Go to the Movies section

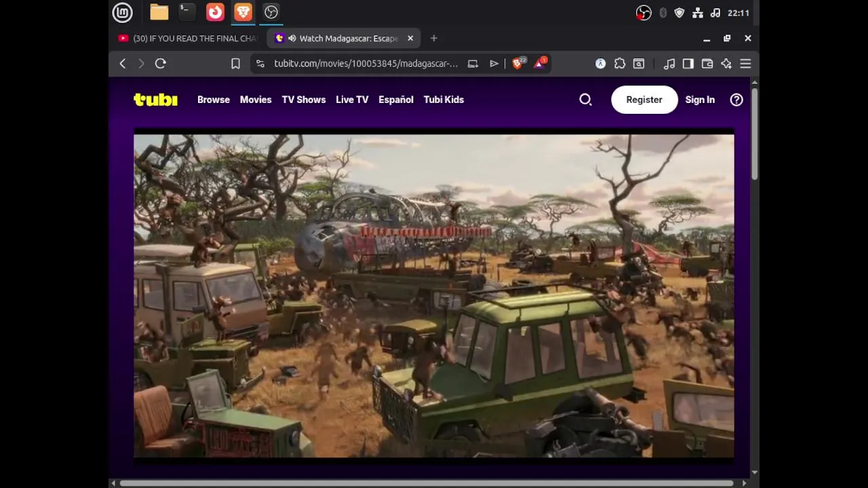256,100
